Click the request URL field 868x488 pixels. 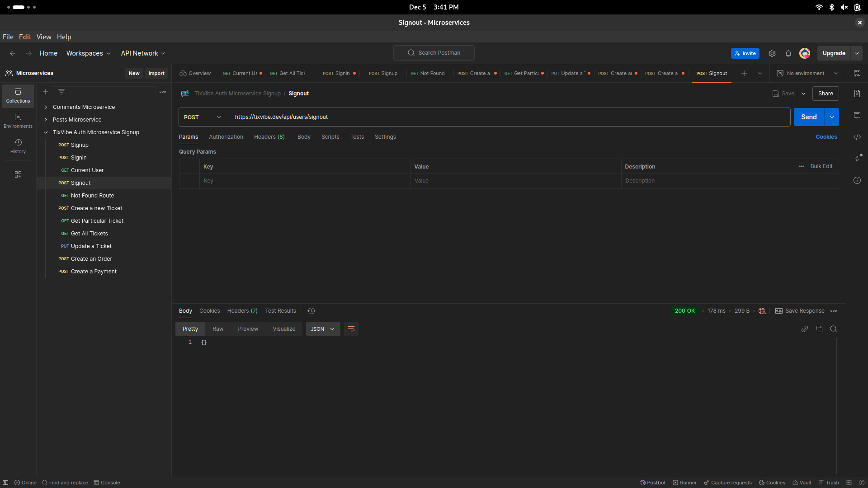509,117
